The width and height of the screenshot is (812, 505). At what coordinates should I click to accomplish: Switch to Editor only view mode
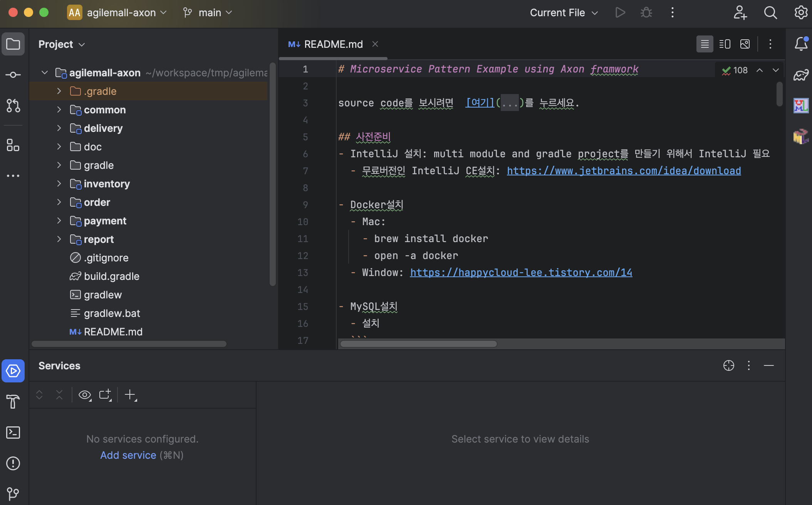[705, 44]
